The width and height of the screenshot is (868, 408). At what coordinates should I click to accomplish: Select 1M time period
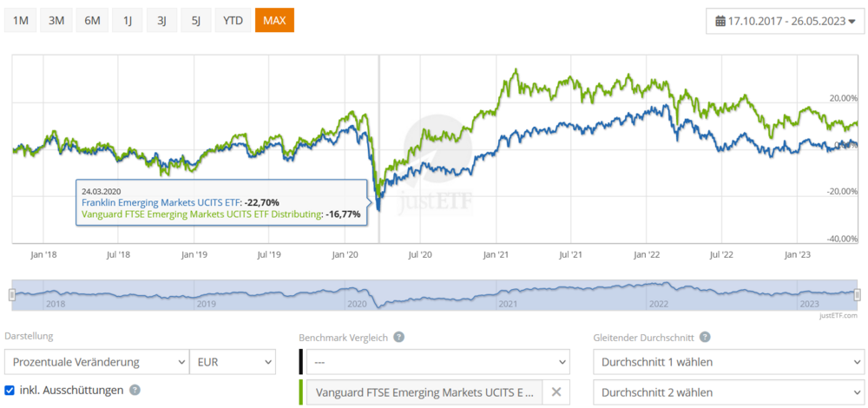click(x=21, y=21)
